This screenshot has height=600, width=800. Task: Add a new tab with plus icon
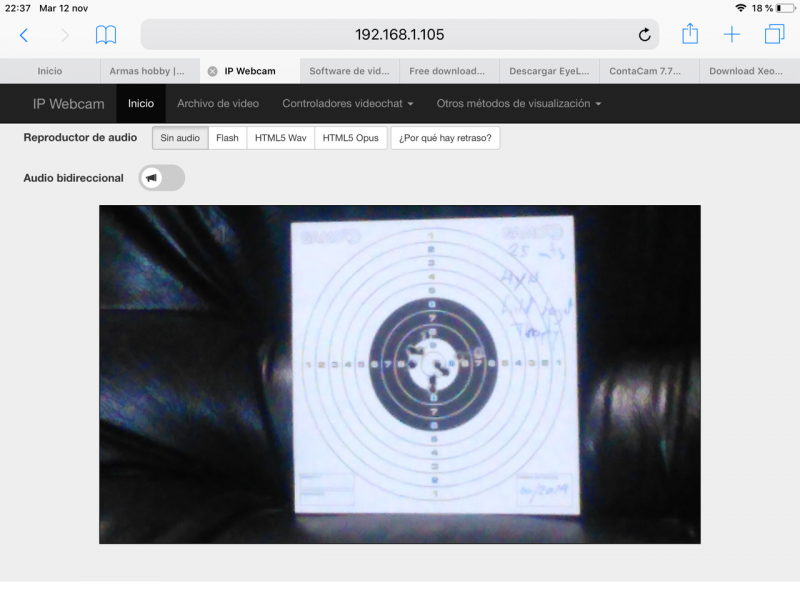tap(732, 35)
